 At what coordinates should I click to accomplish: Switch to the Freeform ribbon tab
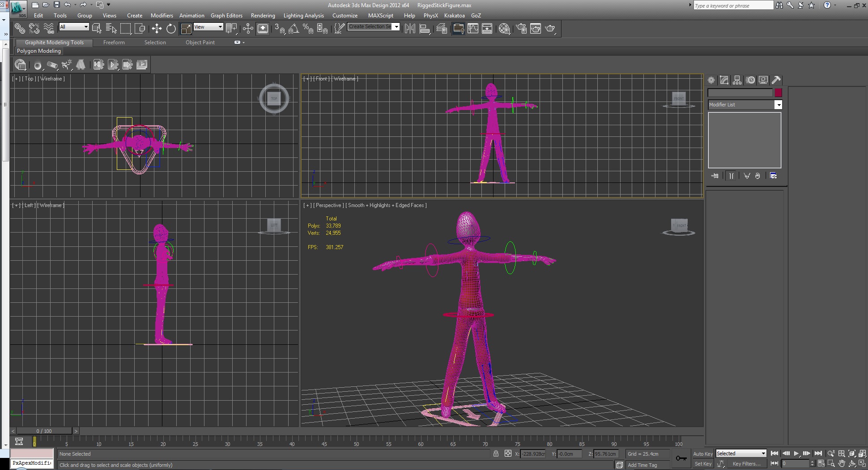pos(114,42)
